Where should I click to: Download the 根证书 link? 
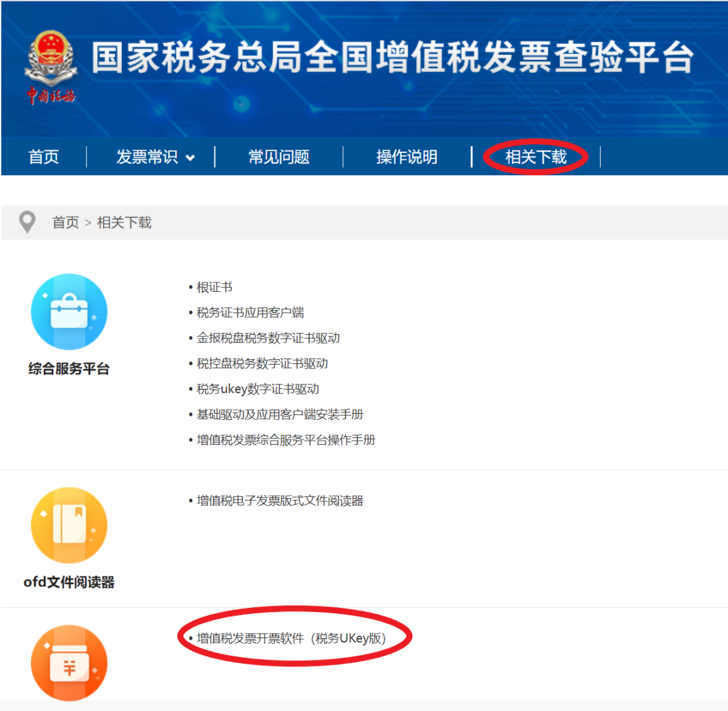[x=214, y=287]
